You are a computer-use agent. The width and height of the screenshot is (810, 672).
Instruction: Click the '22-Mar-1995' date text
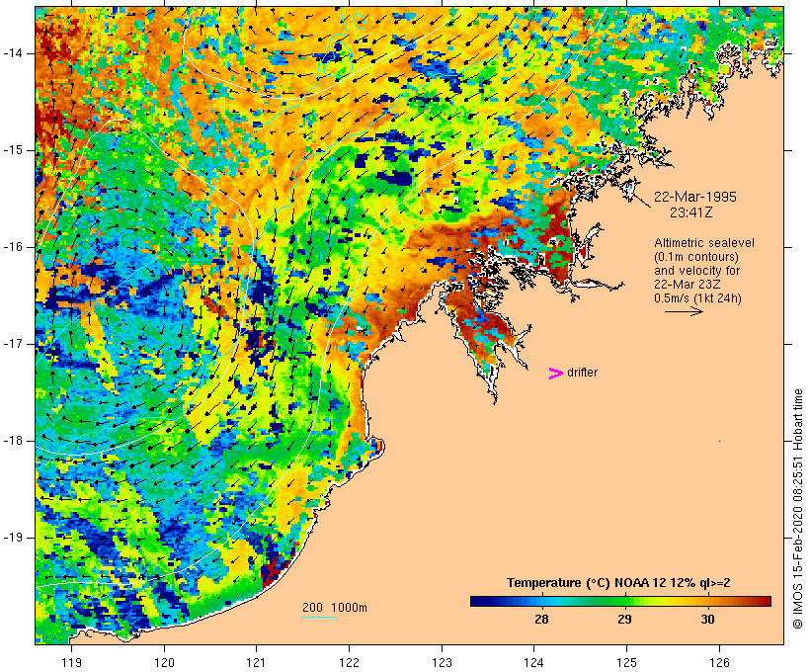695,197
